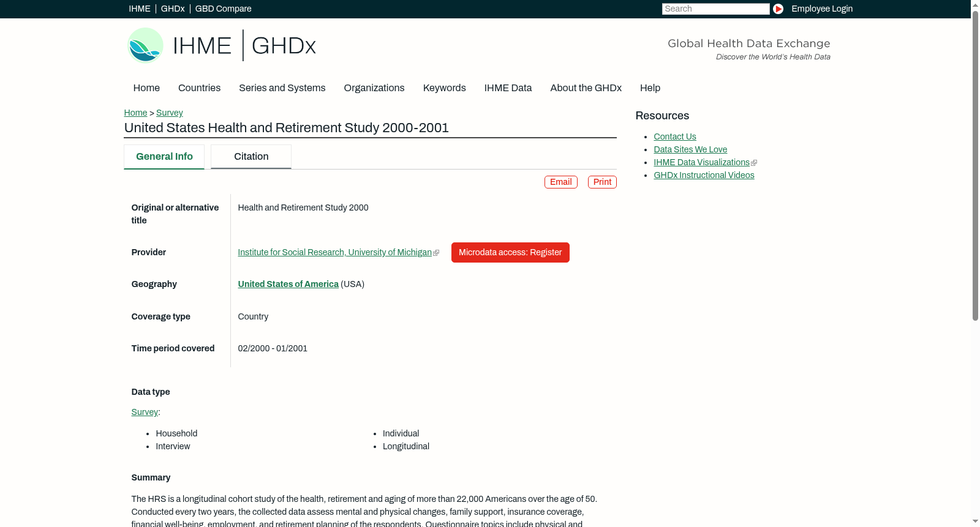980x527 pixels.
Task: Click the Print button
Action: click(602, 182)
